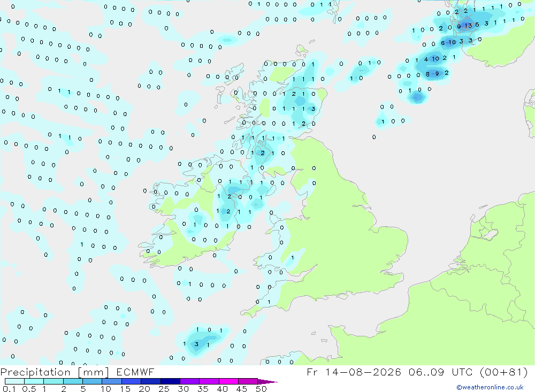
Task: Click the legend label "25"
Action: [164, 389]
